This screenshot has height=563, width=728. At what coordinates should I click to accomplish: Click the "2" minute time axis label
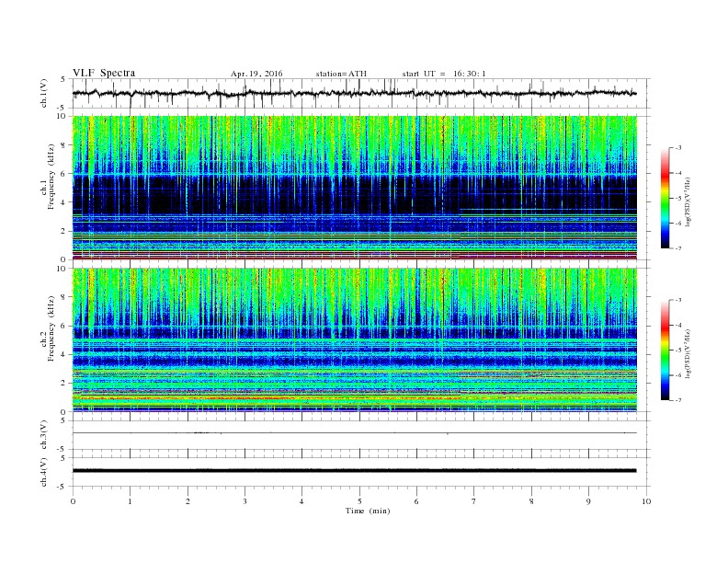point(188,501)
